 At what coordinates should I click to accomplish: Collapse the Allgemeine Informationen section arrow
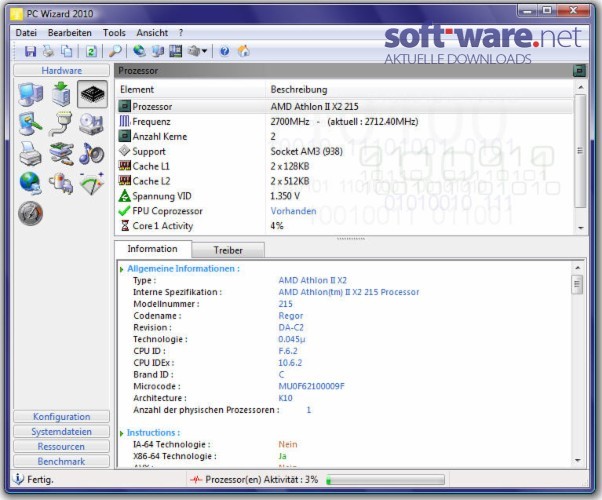[121, 270]
